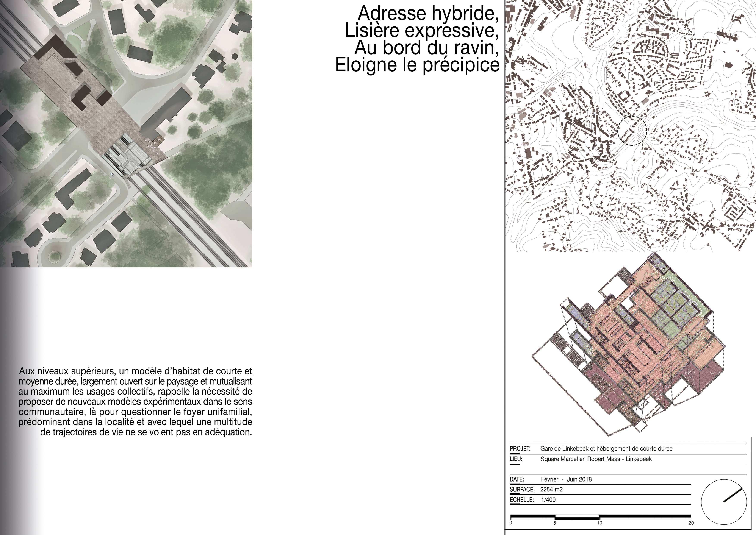Click 'Fevrier - Juin 2018' date text
The height and width of the screenshot is (535, 756).
(566, 479)
